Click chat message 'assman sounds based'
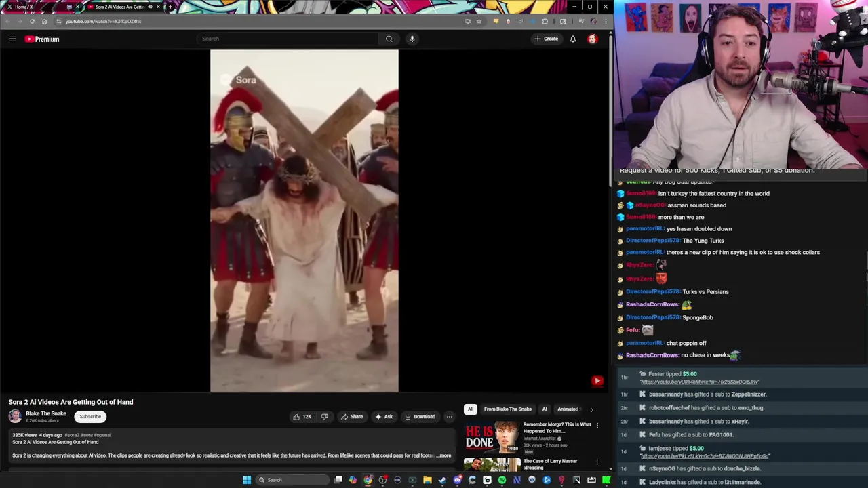 pyautogui.click(x=697, y=205)
